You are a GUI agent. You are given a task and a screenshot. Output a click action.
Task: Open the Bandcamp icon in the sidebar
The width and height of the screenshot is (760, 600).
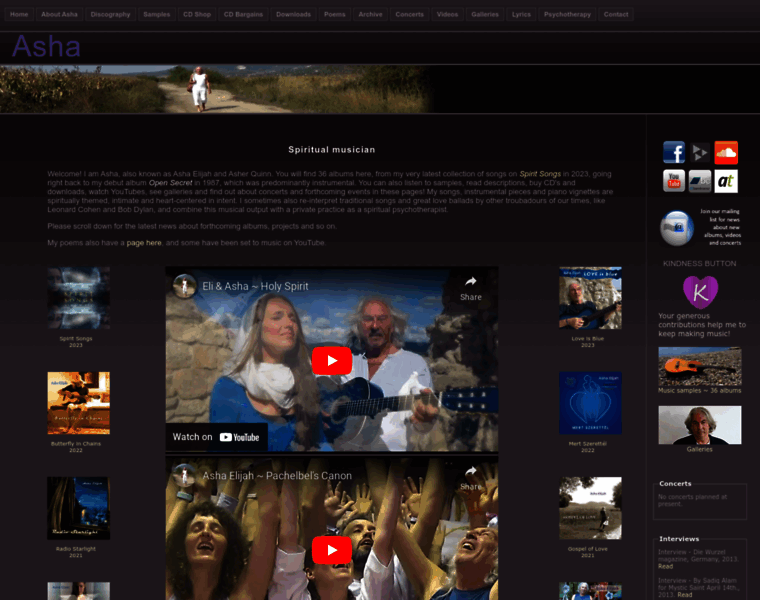pyautogui.click(x=700, y=181)
